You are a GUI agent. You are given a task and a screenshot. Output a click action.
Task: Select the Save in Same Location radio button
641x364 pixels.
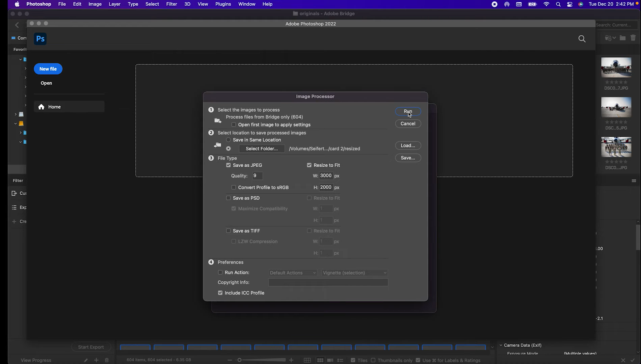tap(229, 140)
